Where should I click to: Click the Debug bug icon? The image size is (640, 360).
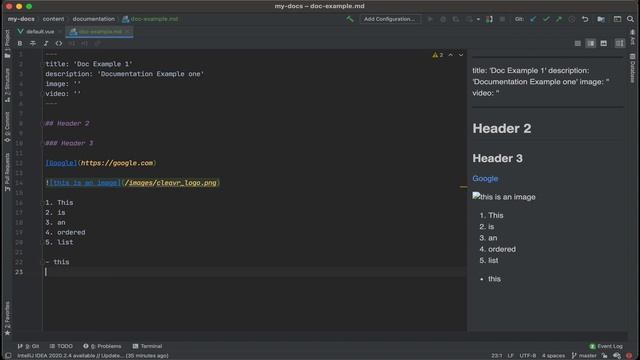point(443,19)
